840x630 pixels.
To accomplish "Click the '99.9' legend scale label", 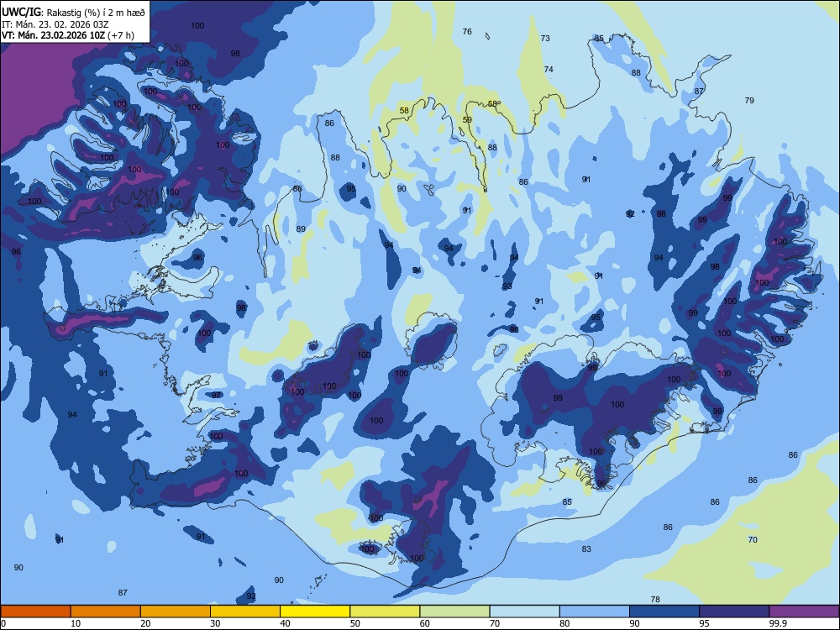I will [778, 623].
